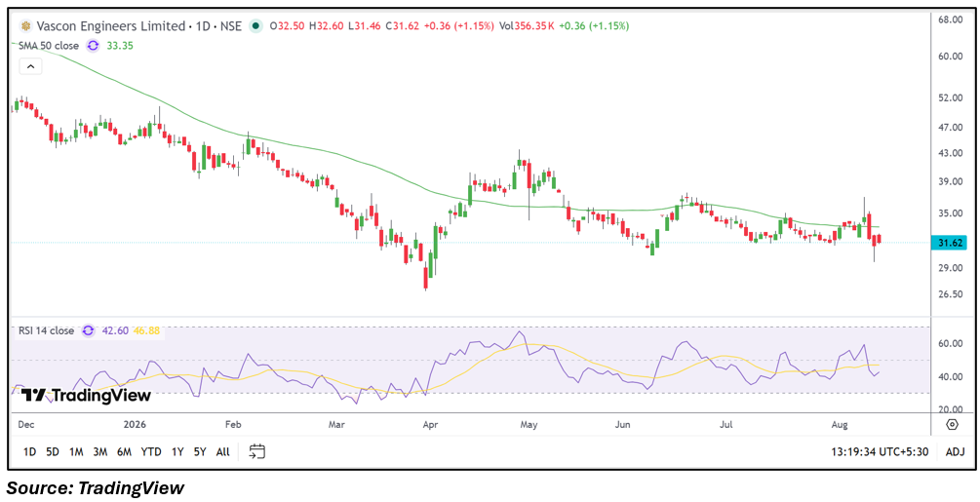Select the 1D time range

click(x=29, y=451)
